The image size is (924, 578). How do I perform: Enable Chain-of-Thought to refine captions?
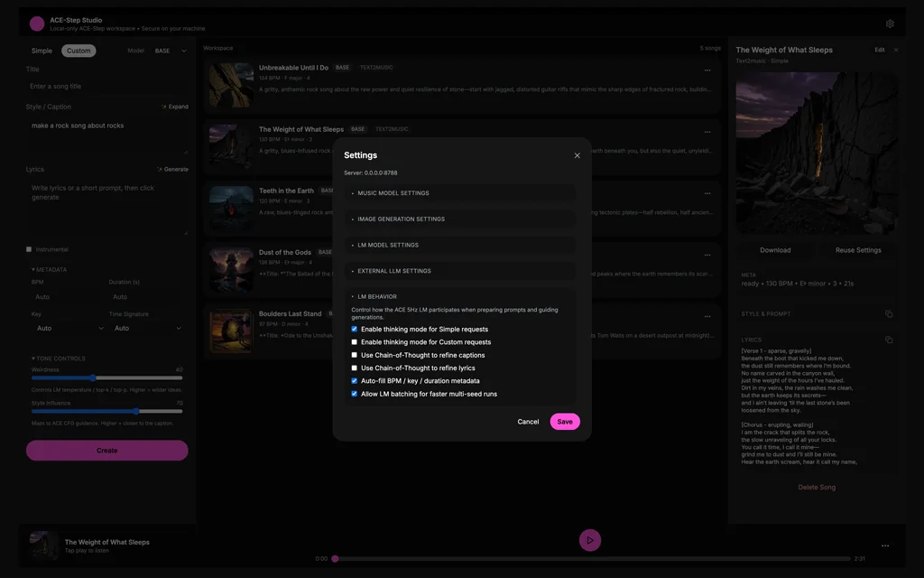tap(355, 355)
